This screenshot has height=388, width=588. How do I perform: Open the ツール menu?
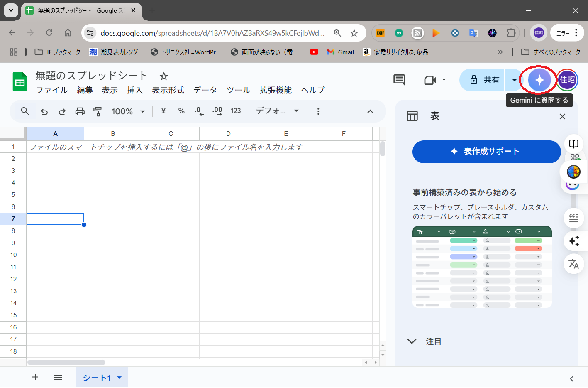[238, 90]
